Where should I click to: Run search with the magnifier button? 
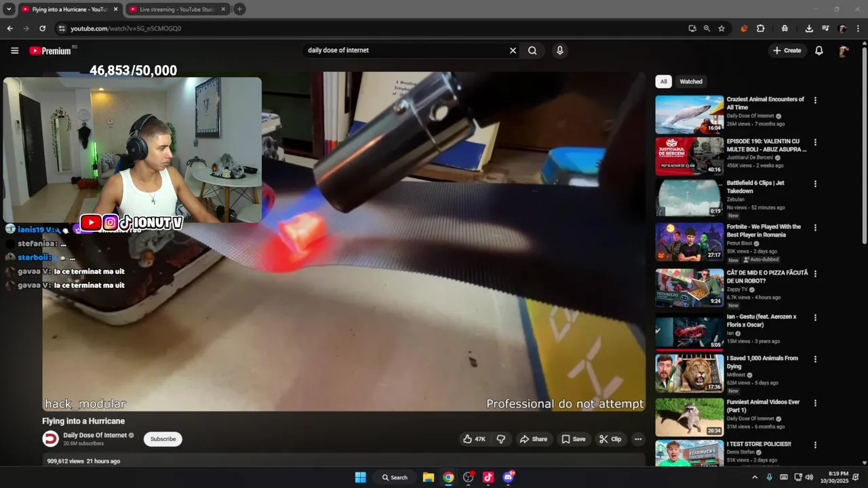click(532, 50)
